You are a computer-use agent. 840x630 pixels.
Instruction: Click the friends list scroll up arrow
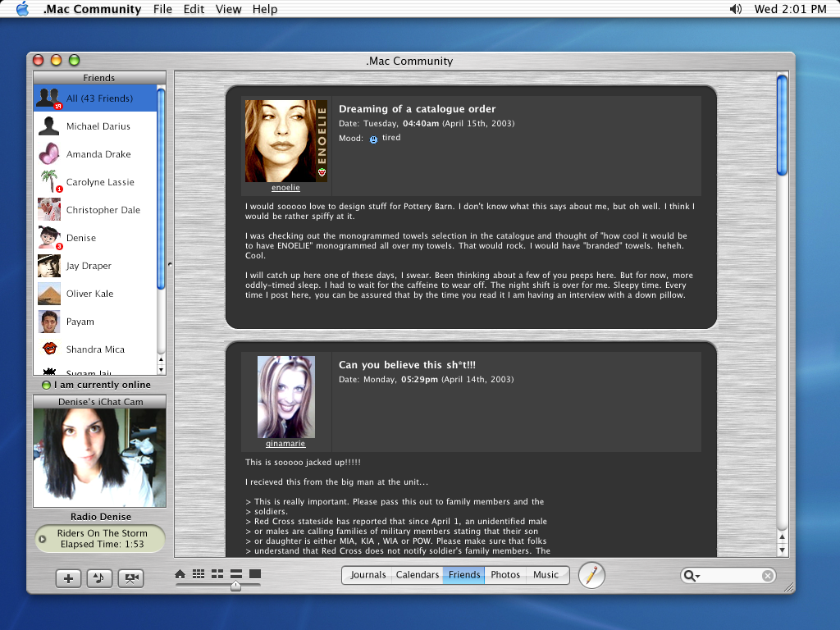tap(162, 359)
